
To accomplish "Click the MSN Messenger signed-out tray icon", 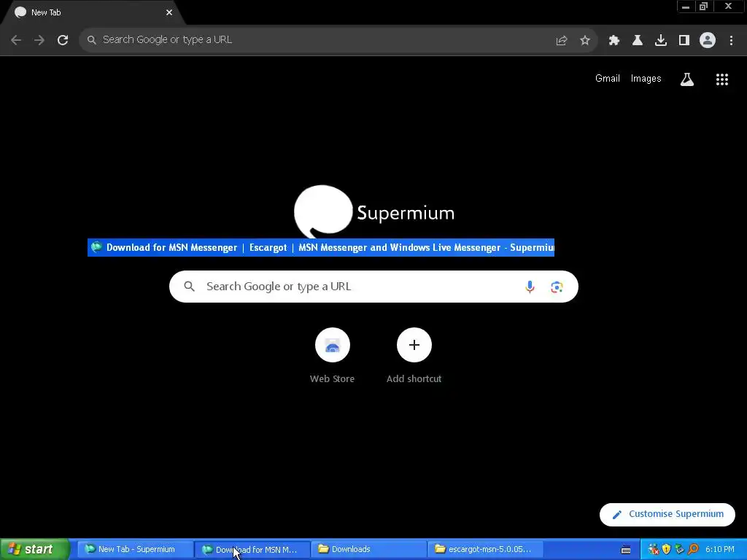I will (654, 550).
